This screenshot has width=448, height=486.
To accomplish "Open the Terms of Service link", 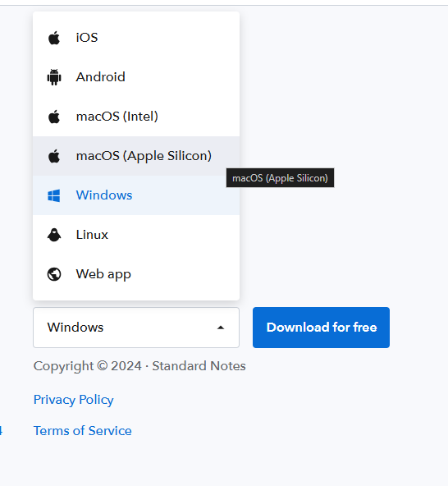I will pyautogui.click(x=82, y=431).
